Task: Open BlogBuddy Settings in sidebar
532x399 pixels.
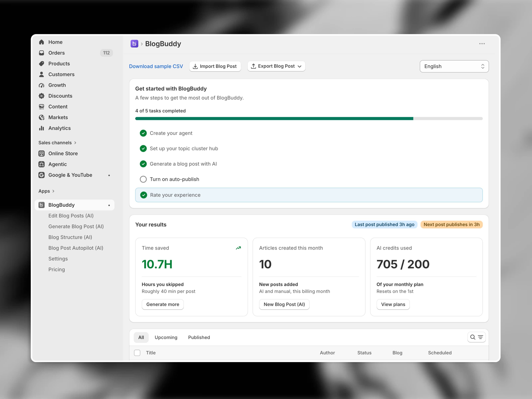Action: pyautogui.click(x=58, y=259)
